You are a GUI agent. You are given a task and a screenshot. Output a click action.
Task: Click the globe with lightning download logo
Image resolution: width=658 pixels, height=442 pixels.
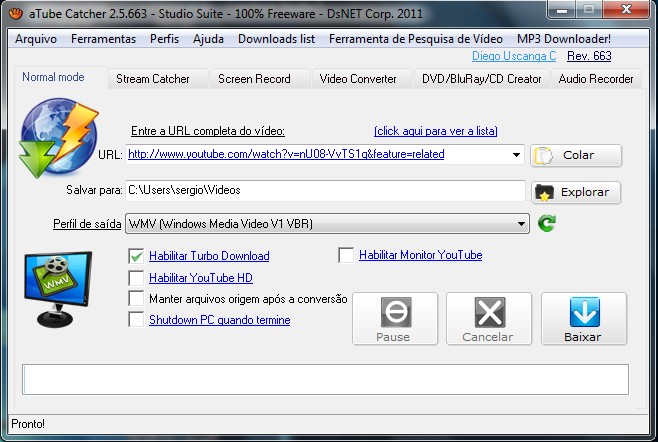(58, 137)
